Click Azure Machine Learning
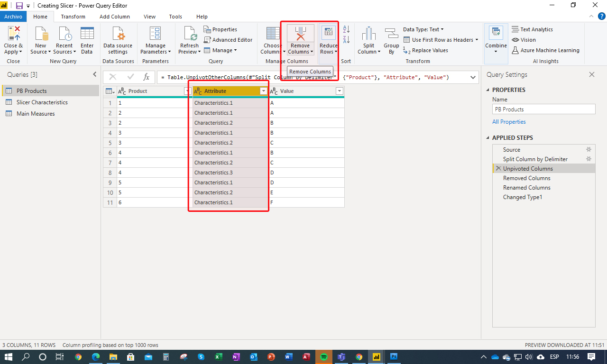The height and width of the screenshot is (364, 607). (x=545, y=50)
